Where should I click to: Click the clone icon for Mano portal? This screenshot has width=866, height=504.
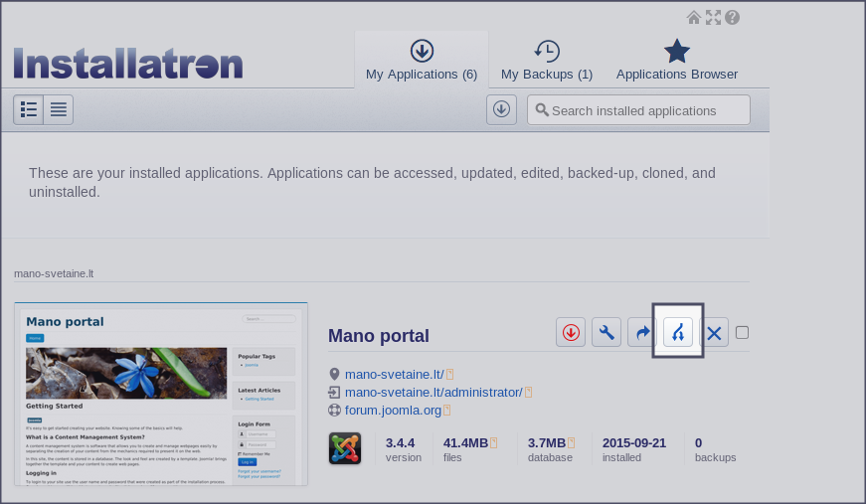[678, 332]
